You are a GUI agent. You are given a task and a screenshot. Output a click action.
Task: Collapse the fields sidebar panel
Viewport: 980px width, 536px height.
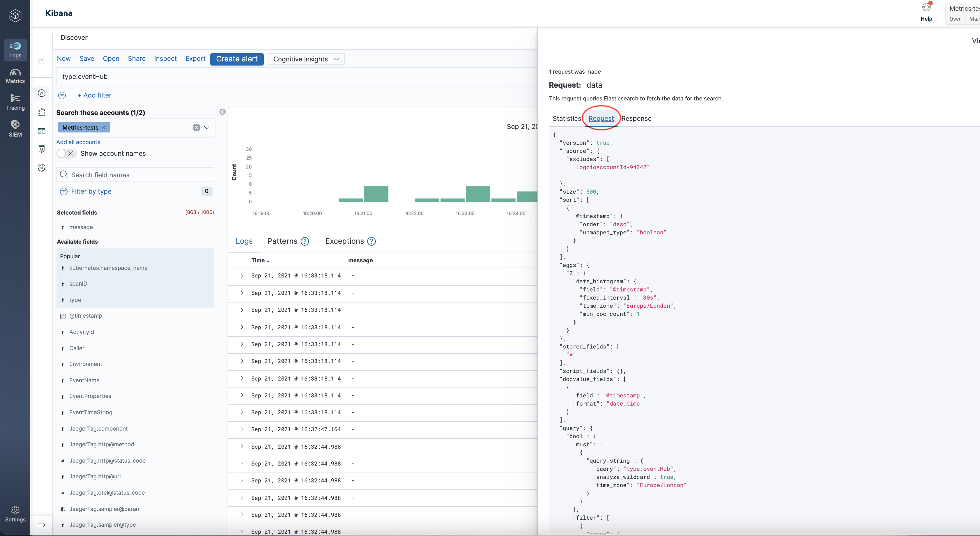coord(222,112)
